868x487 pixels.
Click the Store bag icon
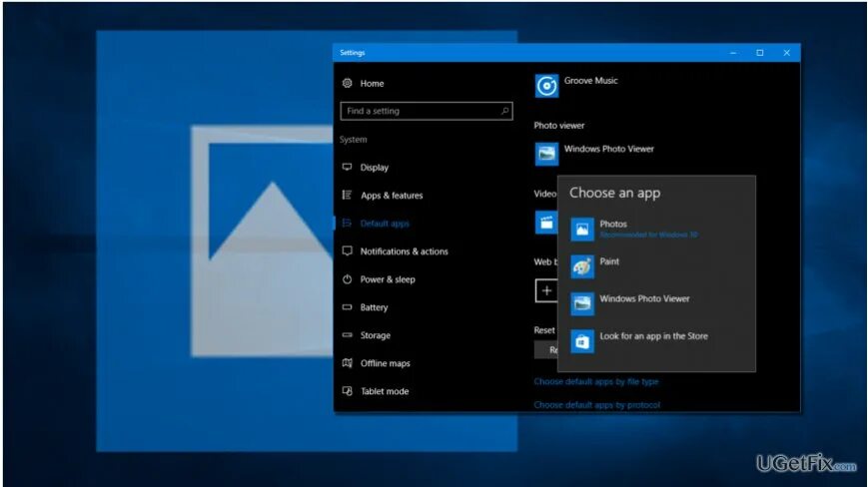point(582,341)
